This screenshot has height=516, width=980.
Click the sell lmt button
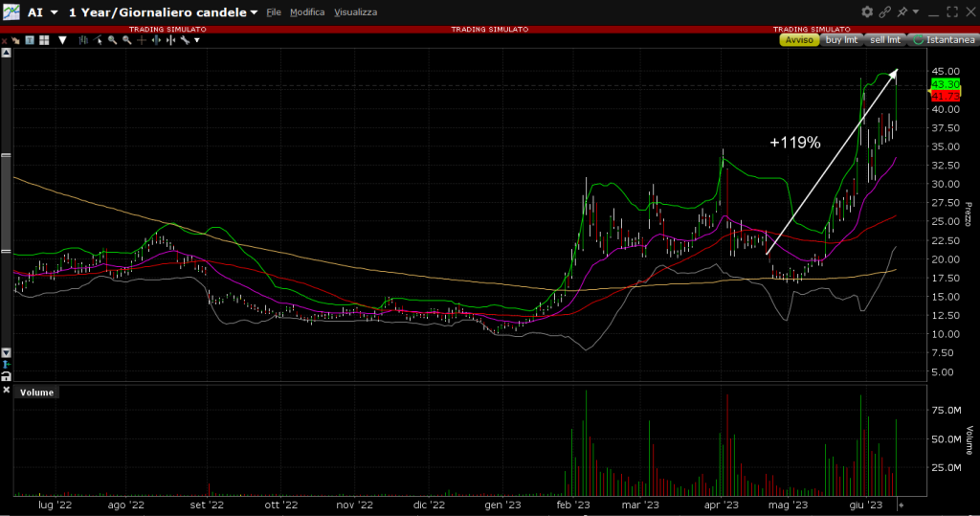[885, 40]
